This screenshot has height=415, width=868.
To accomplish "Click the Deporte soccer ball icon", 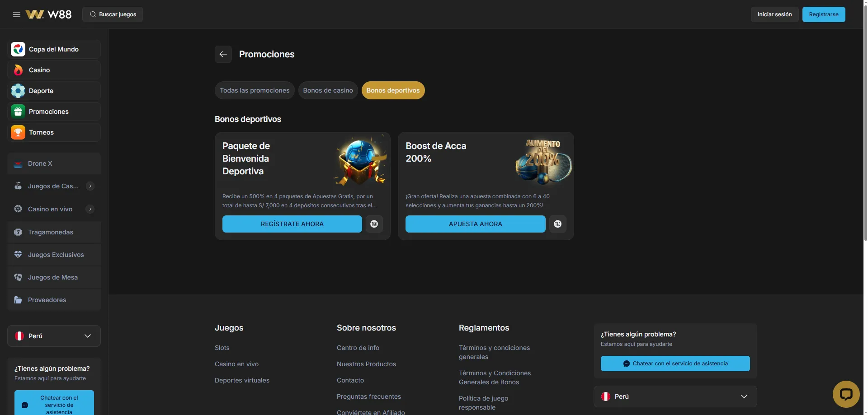I will (x=18, y=91).
